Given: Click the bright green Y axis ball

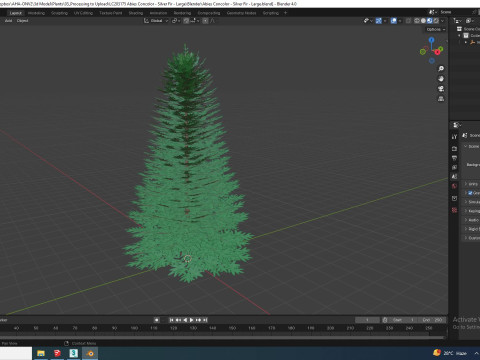Looking at the screenshot, I should [441, 49].
